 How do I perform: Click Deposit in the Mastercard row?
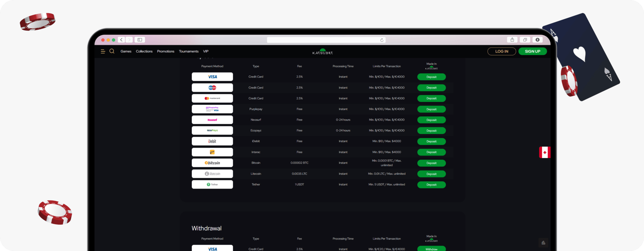pos(431,98)
